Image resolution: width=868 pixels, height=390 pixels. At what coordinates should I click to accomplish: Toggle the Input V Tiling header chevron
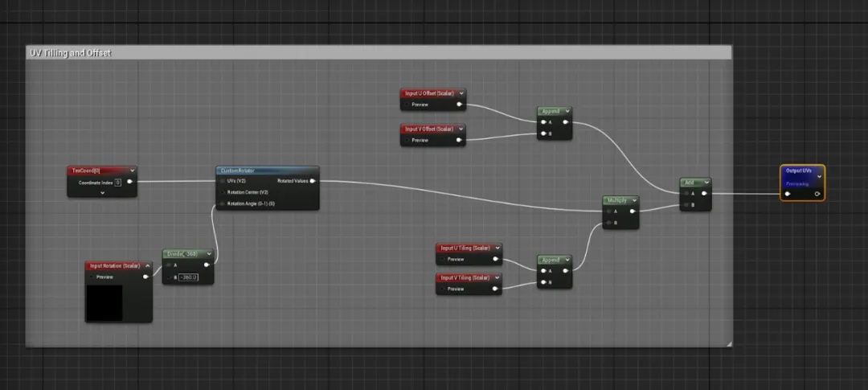coord(497,277)
